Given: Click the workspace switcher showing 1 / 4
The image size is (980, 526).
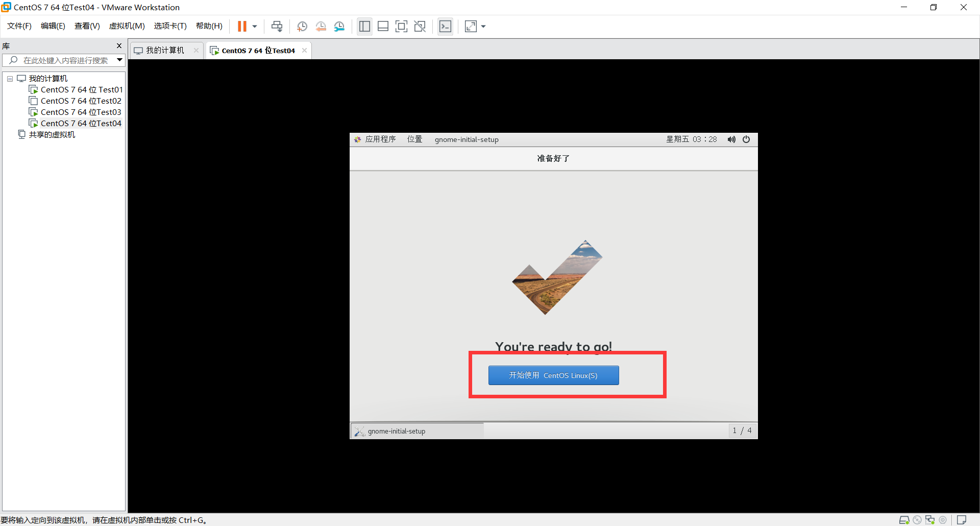Looking at the screenshot, I should click(742, 431).
